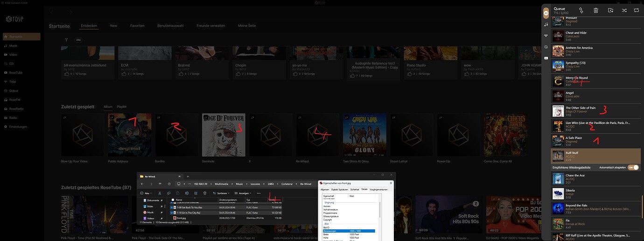
Task: Select the video queue source icon
Action: click(546, 58)
